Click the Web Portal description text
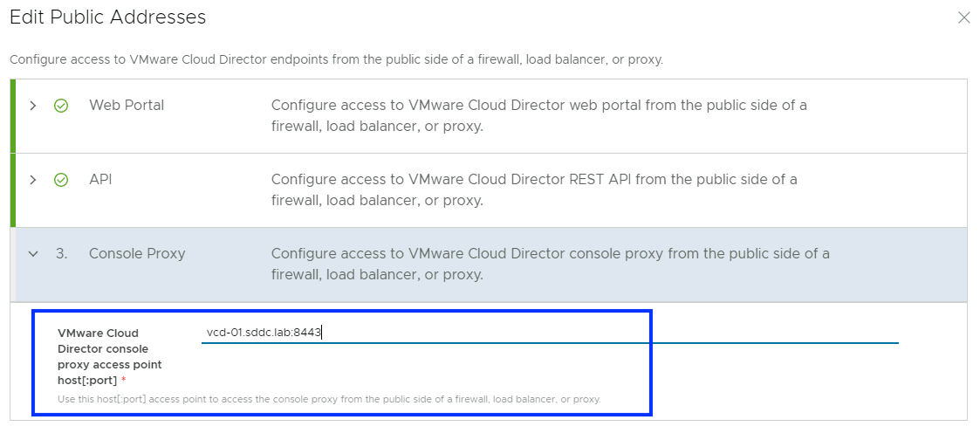 click(538, 115)
